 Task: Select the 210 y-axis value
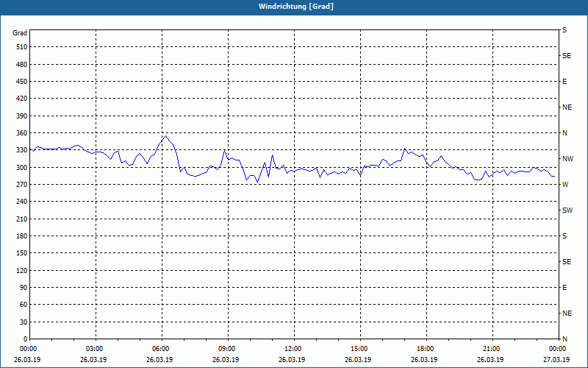(x=22, y=219)
